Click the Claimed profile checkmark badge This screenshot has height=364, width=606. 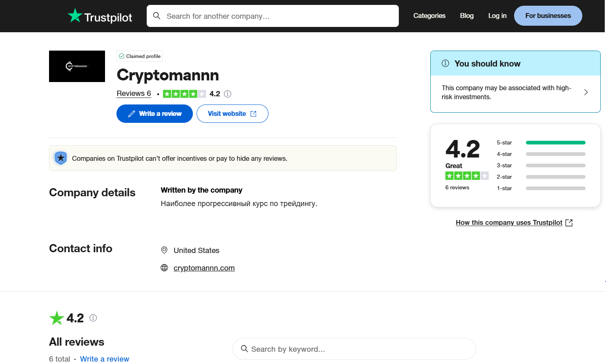point(139,56)
